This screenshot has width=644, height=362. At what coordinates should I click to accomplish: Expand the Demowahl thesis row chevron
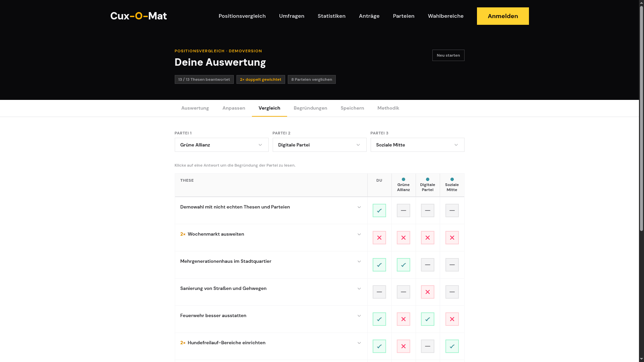[x=359, y=207]
